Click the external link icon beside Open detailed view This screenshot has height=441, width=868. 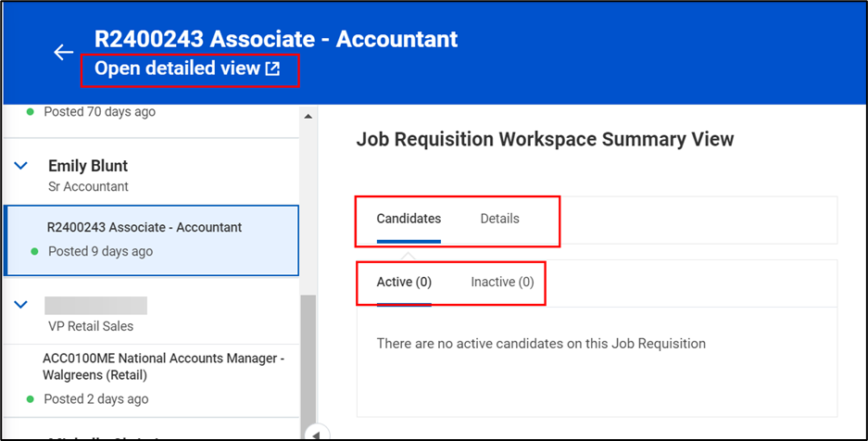pyautogui.click(x=272, y=69)
